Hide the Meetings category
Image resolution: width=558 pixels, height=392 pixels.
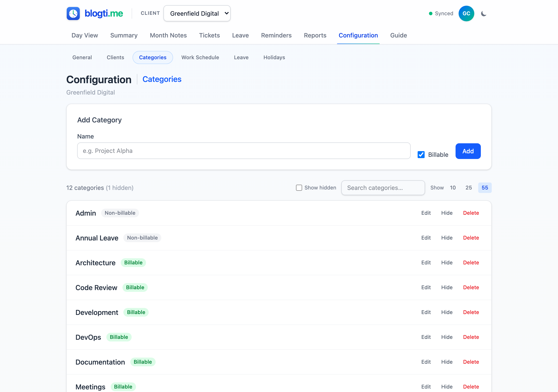coord(447,387)
